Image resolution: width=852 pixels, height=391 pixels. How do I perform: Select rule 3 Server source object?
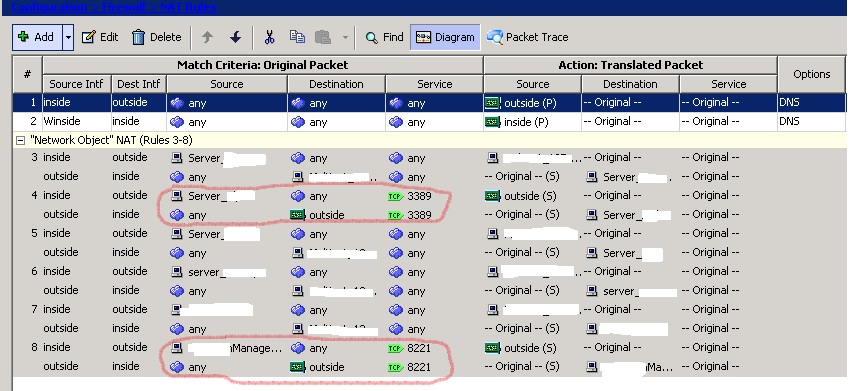(218, 158)
